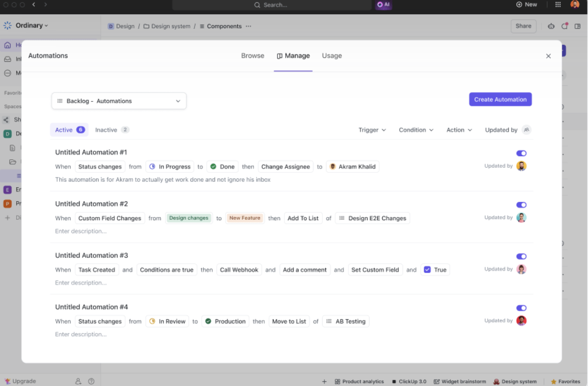The width and height of the screenshot is (588, 386).
Task: Click the Search field in top bar
Action: tap(271, 5)
